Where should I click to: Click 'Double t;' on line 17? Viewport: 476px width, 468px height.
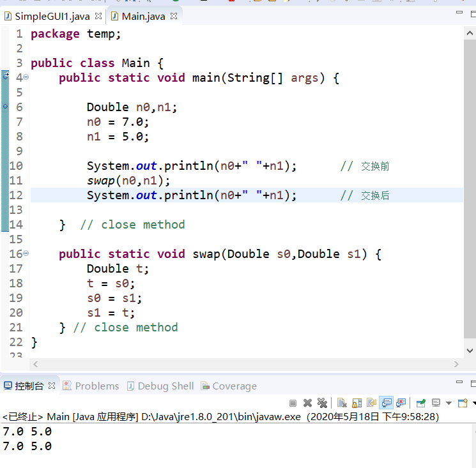118,269
